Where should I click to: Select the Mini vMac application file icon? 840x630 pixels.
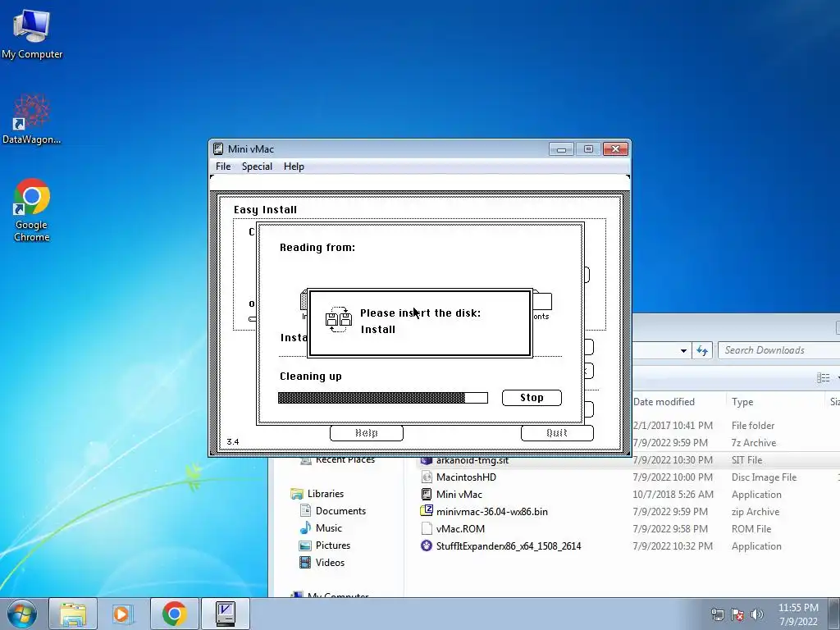(427, 494)
